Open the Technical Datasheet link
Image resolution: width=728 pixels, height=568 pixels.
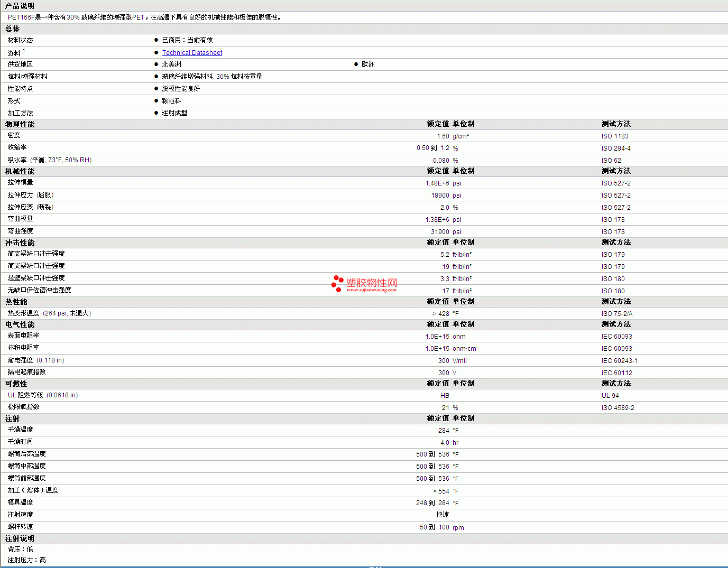pos(192,53)
